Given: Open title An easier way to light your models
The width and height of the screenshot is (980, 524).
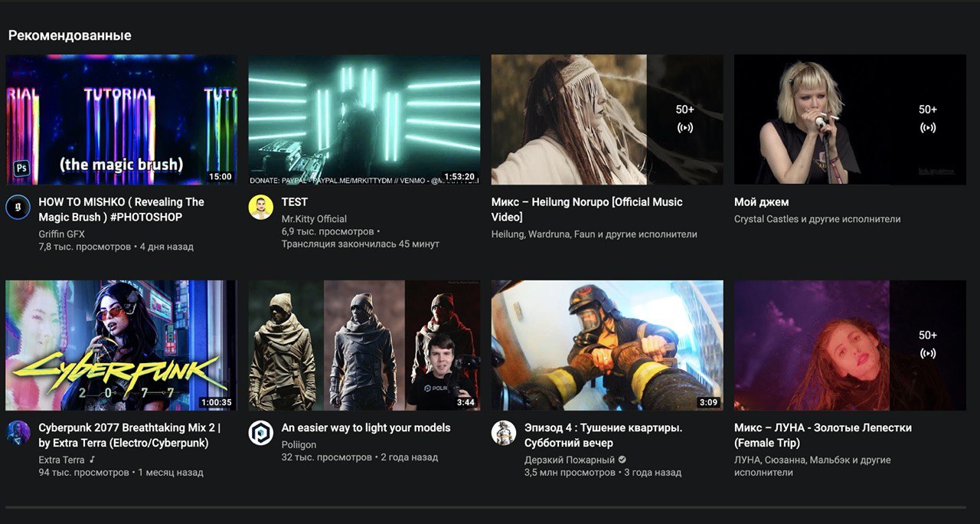Looking at the screenshot, I should [366, 427].
